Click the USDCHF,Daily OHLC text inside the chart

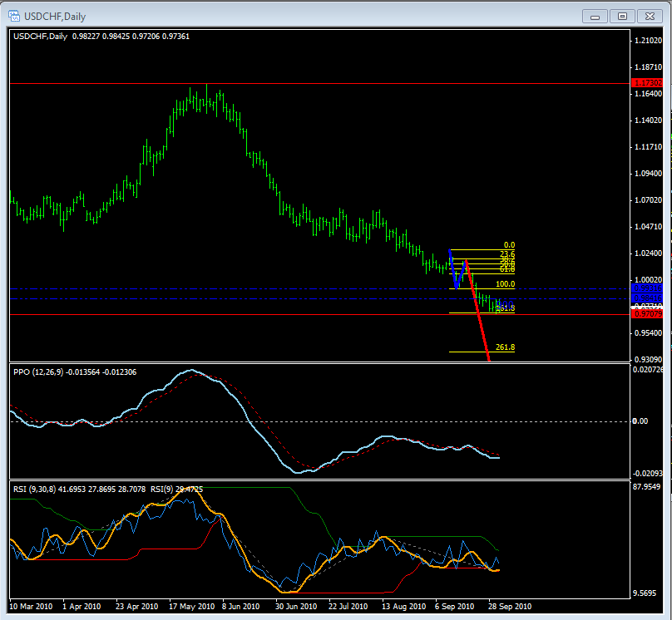point(101,37)
